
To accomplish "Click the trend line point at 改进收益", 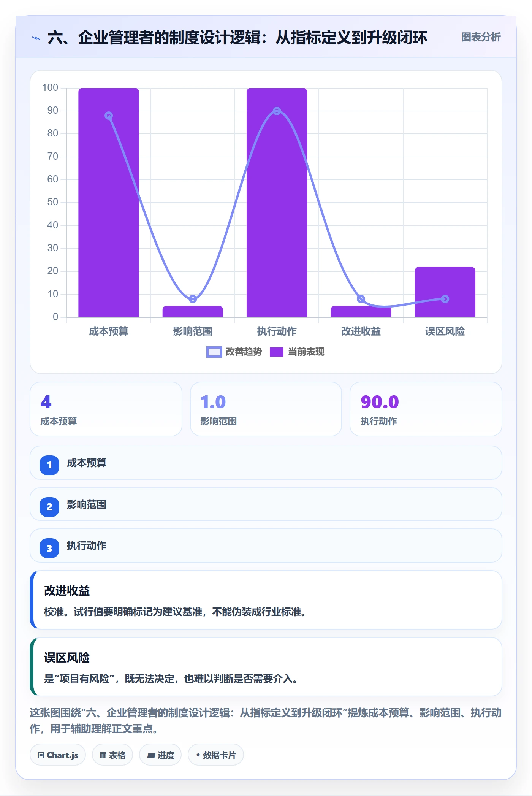I will pos(361,299).
